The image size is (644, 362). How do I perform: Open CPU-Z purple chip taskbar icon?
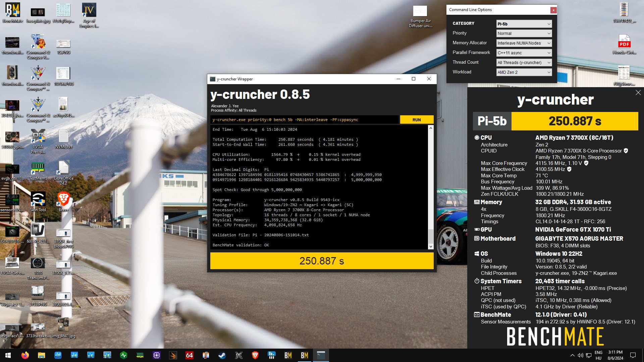click(156, 355)
